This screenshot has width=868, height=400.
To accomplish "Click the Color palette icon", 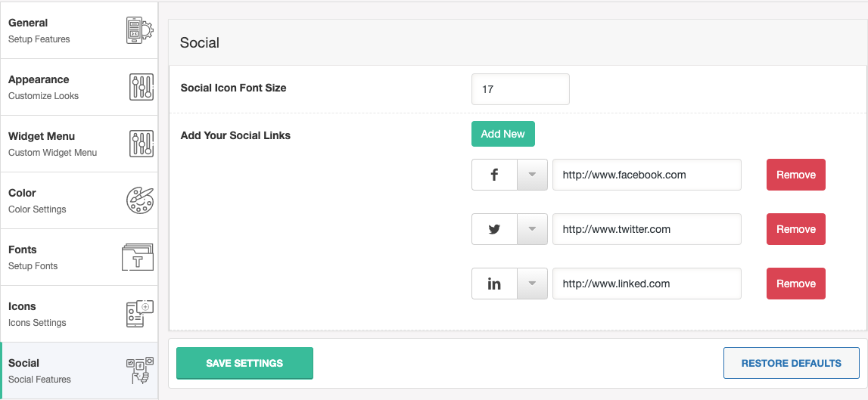I will [x=139, y=200].
